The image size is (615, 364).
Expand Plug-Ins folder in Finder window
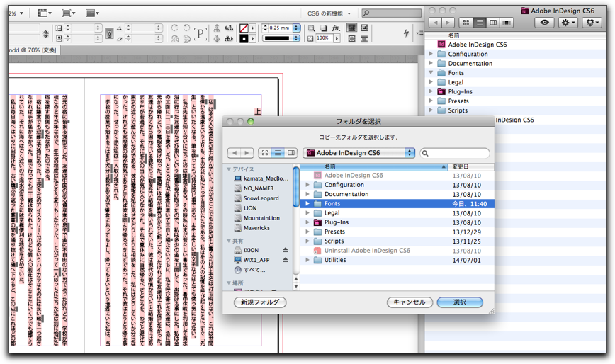[431, 91]
